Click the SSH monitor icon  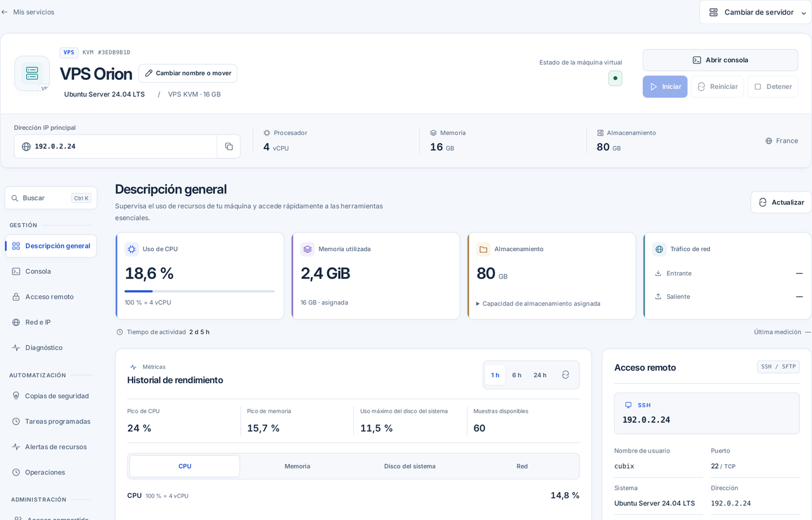click(629, 405)
